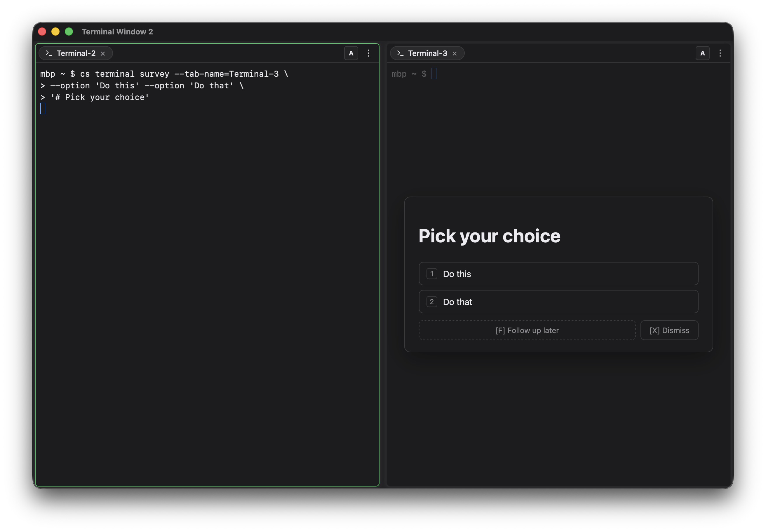
Task: Click the A button in Terminal-3 pane
Action: coord(702,53)
